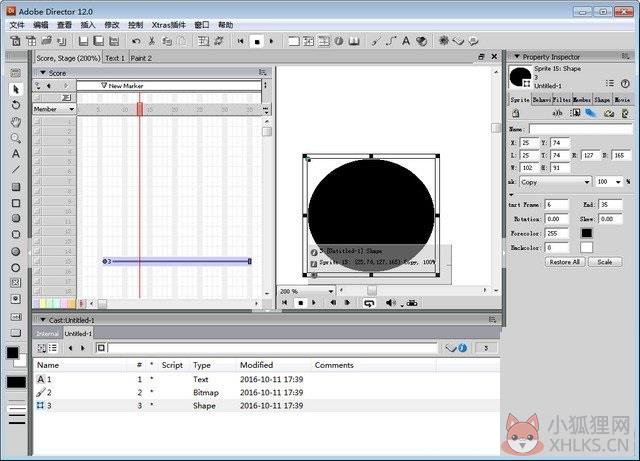Toggle the sprite Lock icon

click(516, 113)
